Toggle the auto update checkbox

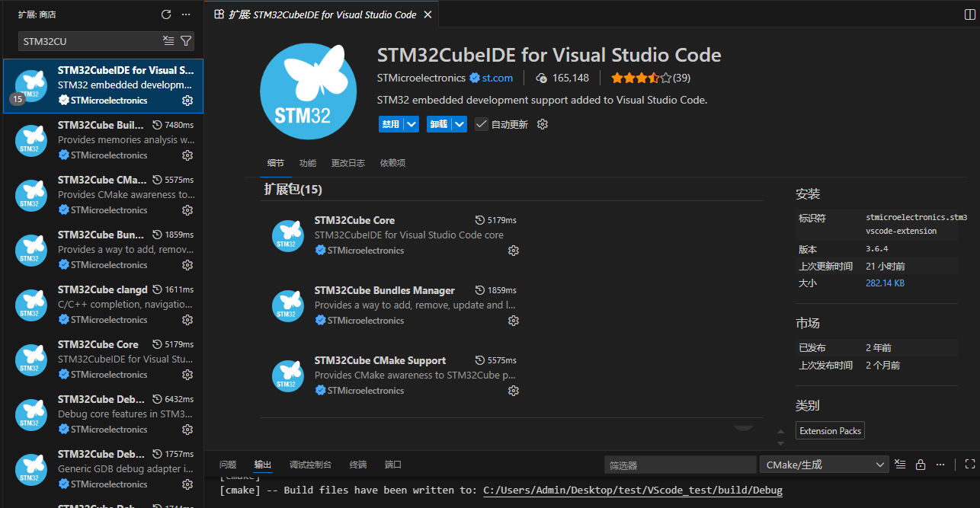[482, 124]
